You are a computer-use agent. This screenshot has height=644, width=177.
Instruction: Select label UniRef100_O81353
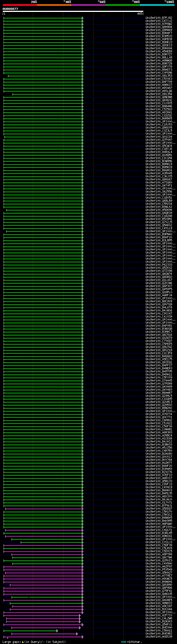pyautogui.click(x=159, y=76)
